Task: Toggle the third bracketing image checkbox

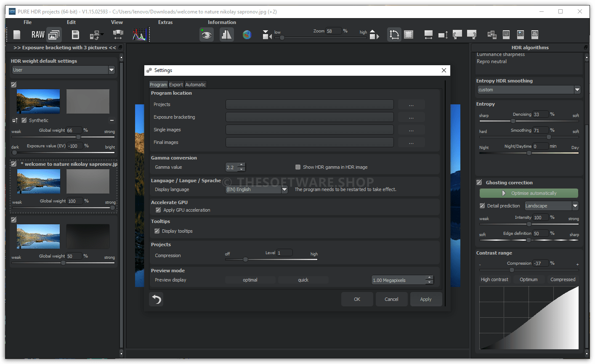Action: [x=14, y=220]
